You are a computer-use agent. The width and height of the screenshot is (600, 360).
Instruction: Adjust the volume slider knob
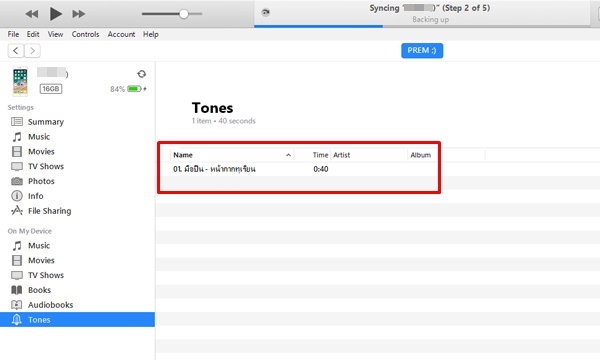tap(184, 14)
